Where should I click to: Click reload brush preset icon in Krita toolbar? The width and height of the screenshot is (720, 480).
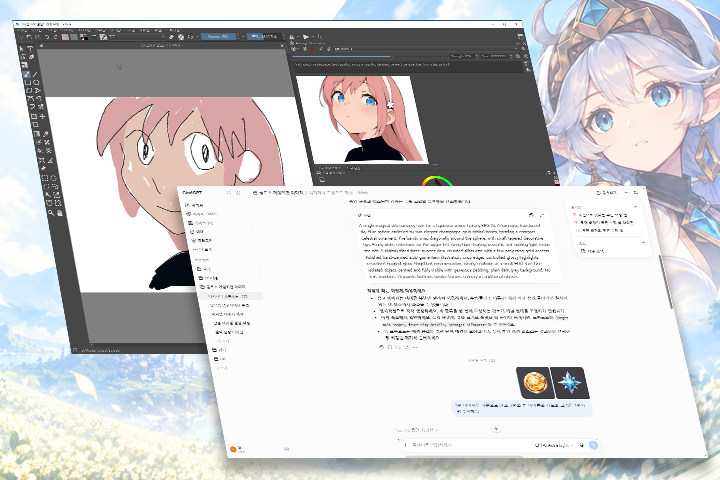click(x=191, y=37)
